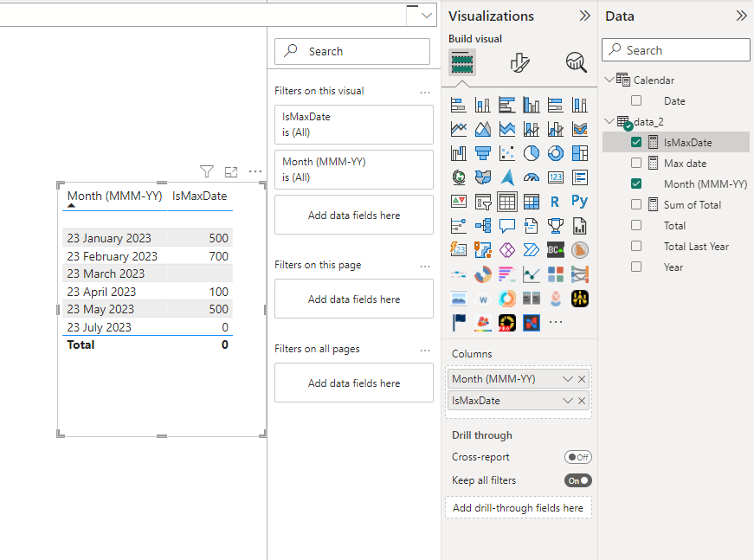Check the Date field in Calendar
The height and width of the screenshot is (560, 754).
[x=636, y=100]
